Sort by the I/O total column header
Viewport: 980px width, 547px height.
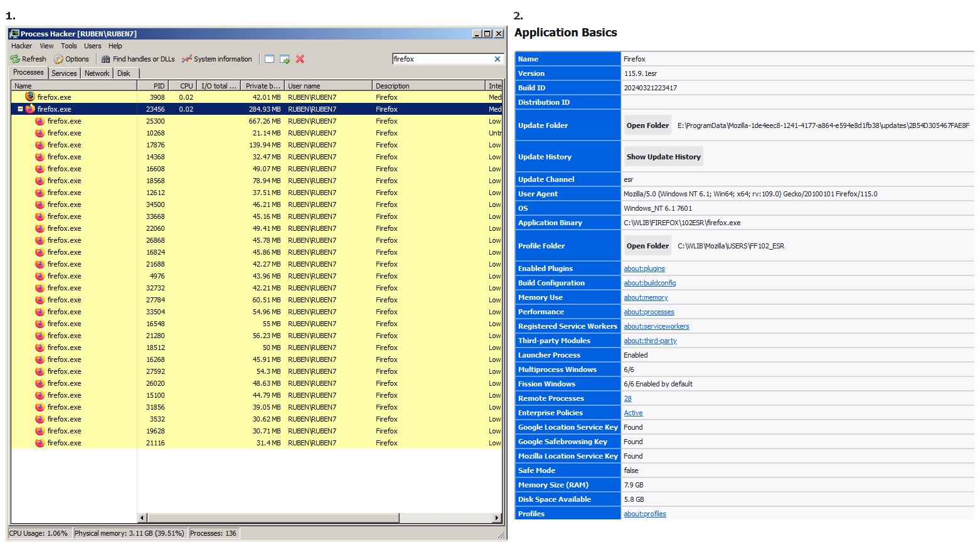[x=219, y=86]
